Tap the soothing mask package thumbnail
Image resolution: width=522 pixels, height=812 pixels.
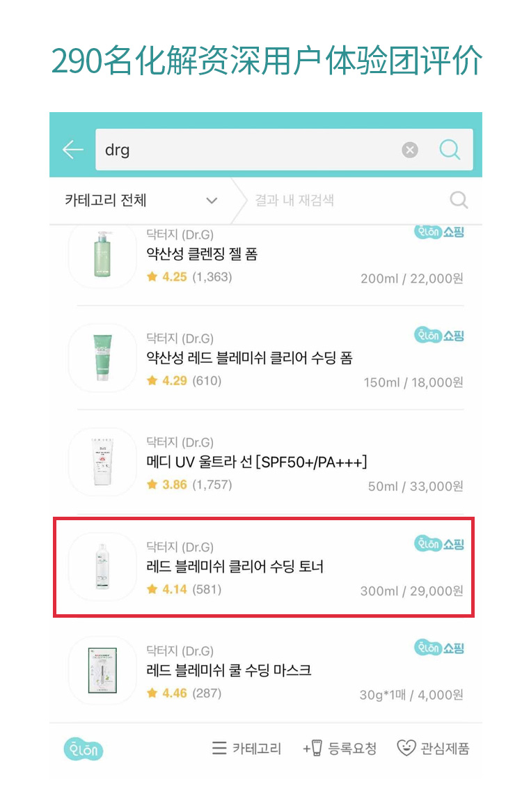click(102, 670)
